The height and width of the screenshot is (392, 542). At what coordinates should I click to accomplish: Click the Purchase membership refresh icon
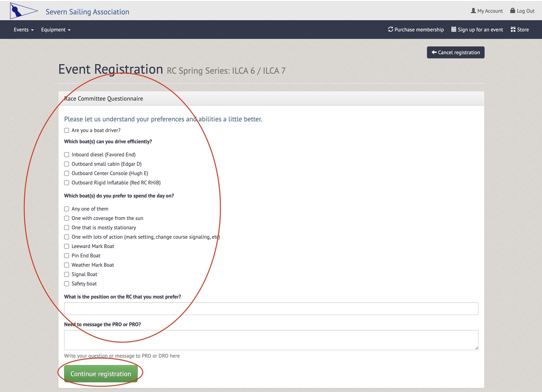(x=390, y=29)
